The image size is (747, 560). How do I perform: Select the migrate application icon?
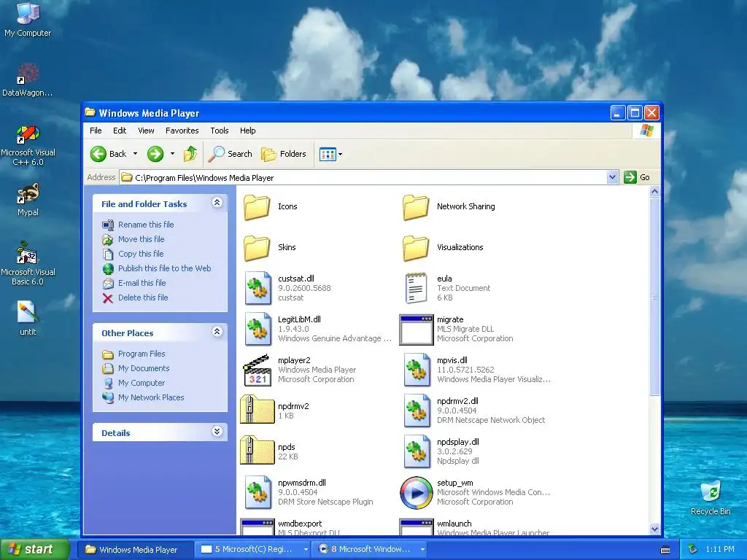pyautogui.click(x=417, y=329)
